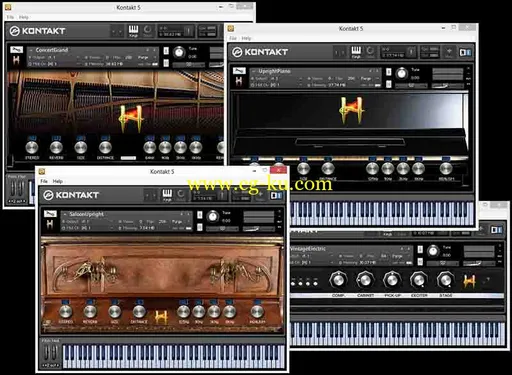Open Help menu in SaloonUpright window
Screen dimensions: 512x375
click(57, 181)
